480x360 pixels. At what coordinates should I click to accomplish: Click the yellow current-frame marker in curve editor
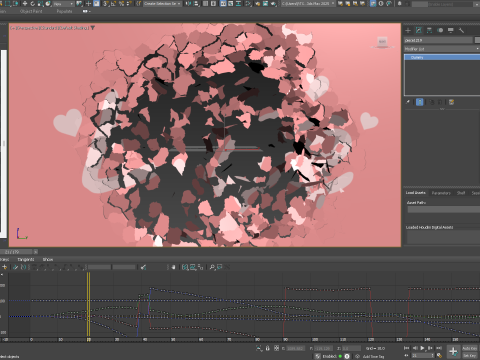pyautogui.click(x=88, y=304)
